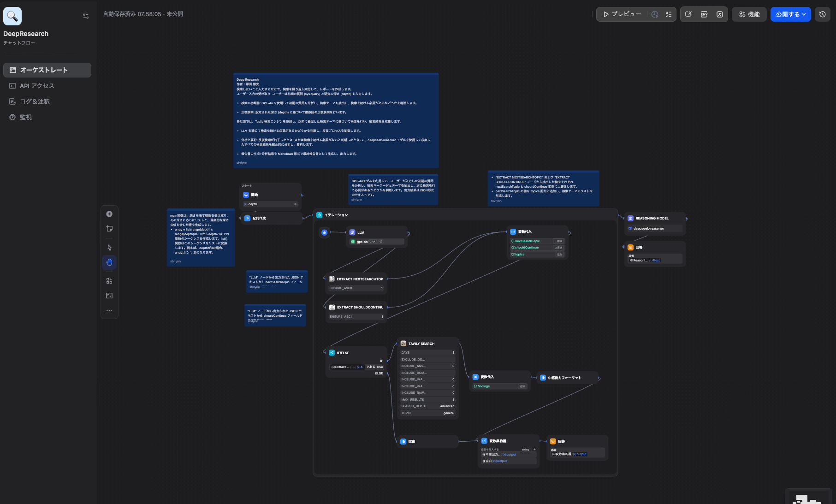Click the organize nodes icon
This screenshot has height=504, width=836.
(109, 281)
